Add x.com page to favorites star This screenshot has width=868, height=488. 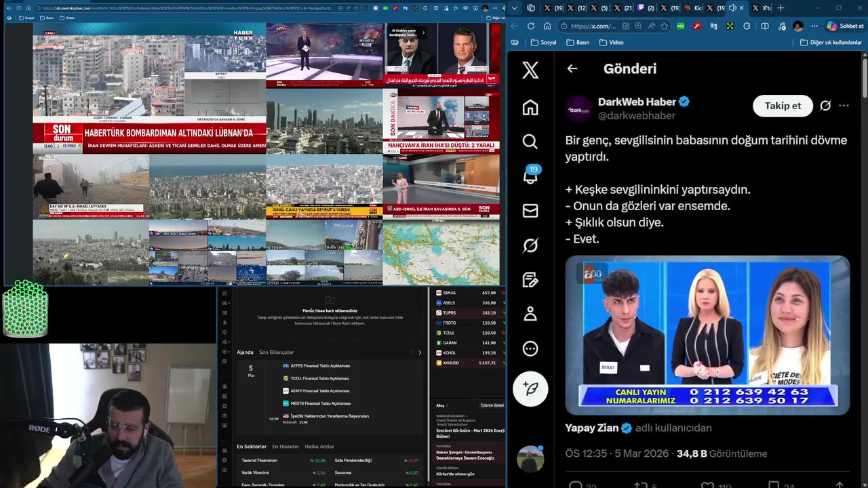coord(664,26)
